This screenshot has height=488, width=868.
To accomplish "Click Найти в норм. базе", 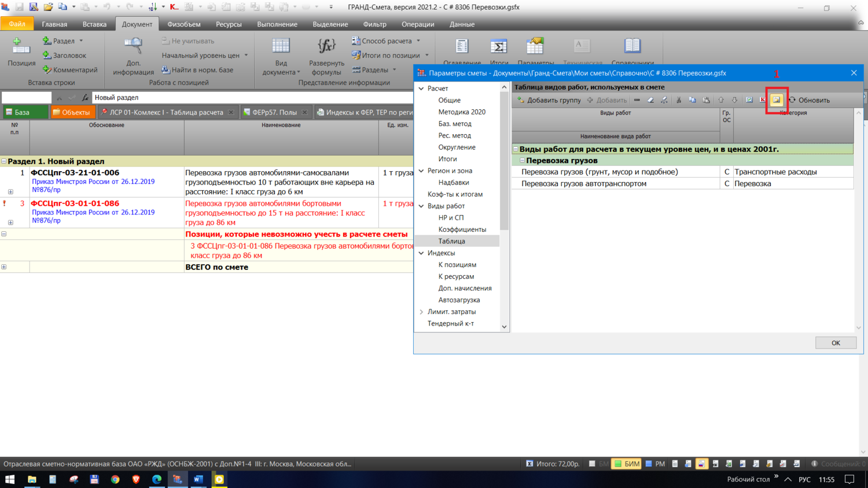I will pyautogui.click(x=197, y=70).
